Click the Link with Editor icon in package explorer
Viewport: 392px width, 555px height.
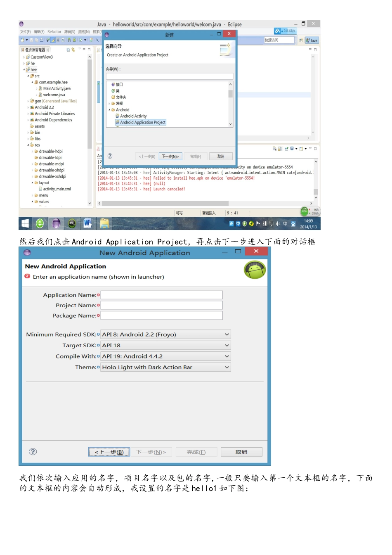[73, 50]
